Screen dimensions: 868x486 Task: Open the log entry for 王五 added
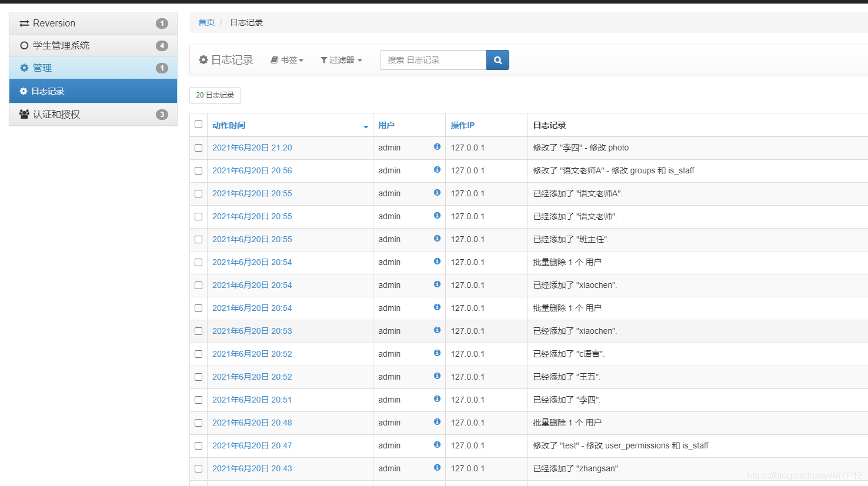click(252, 377)
